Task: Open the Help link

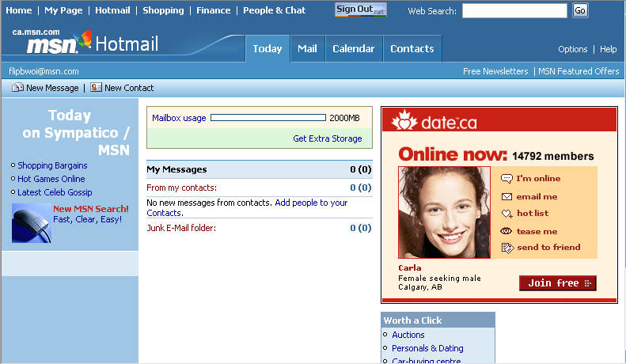Action: 608,49
